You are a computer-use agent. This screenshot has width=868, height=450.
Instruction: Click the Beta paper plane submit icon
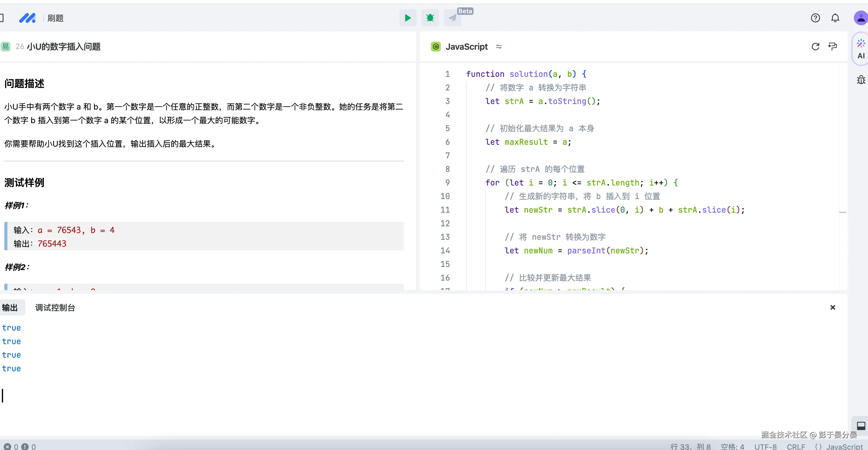pos(453,18)
